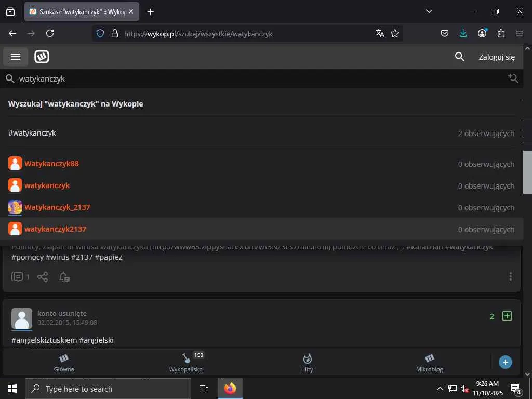This screenshot has width=532, height=399.
Task: Open the #pomocy hashtag
Action: point(28,257)
